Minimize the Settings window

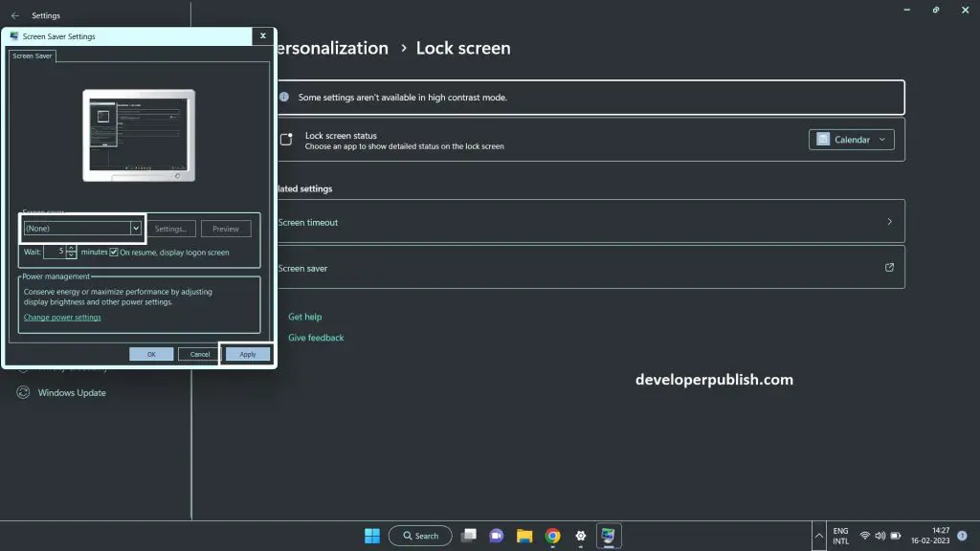(x=907, y=10)
